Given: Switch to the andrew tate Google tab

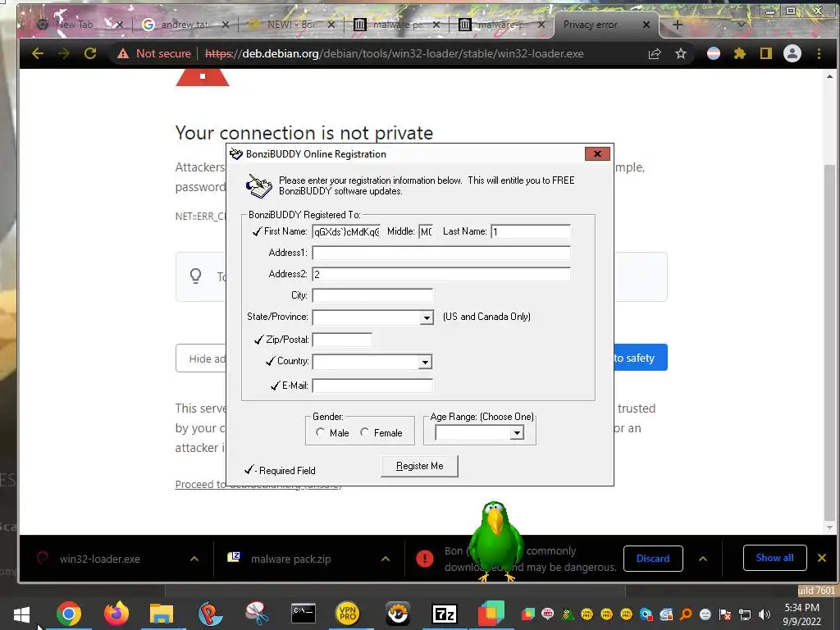Looking at the screenshot, I should coord(185,25).
